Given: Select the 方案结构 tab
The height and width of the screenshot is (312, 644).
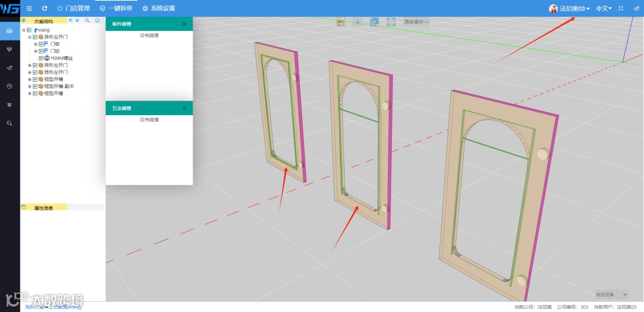Looking at the screenshot, I should (44, 20).
